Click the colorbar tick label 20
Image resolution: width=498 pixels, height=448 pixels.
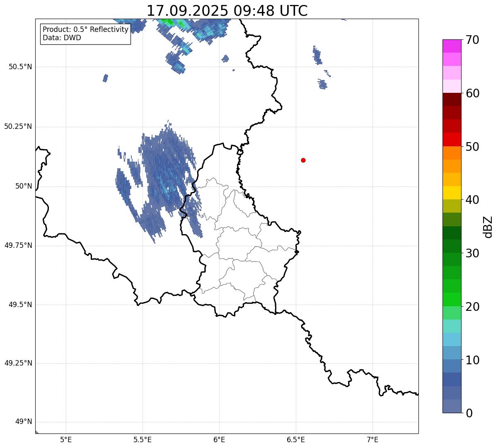point(472,307)
